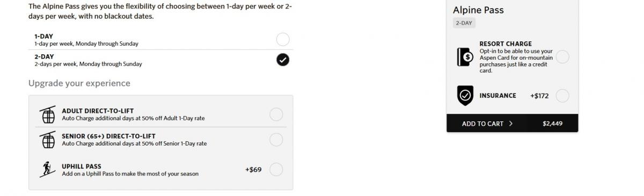
Task: Click the arrow beside Add to Cart
Action: tap(511, 124)
